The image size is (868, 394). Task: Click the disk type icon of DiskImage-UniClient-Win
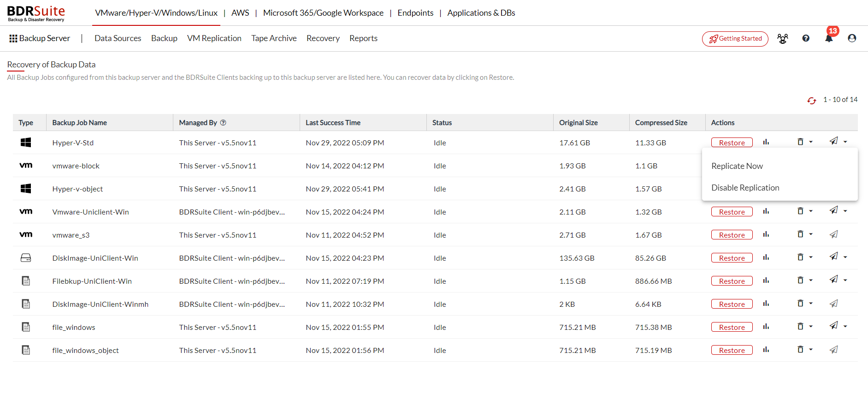tap(26, 258)
